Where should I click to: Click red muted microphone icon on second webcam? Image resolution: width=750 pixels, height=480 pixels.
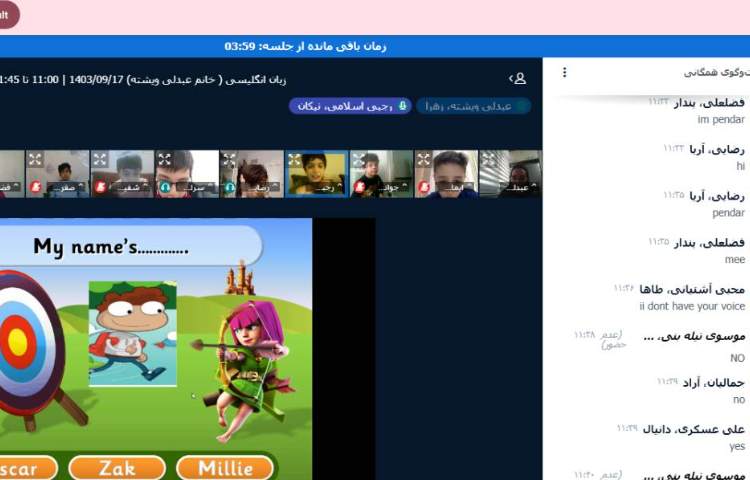[35, 187]
